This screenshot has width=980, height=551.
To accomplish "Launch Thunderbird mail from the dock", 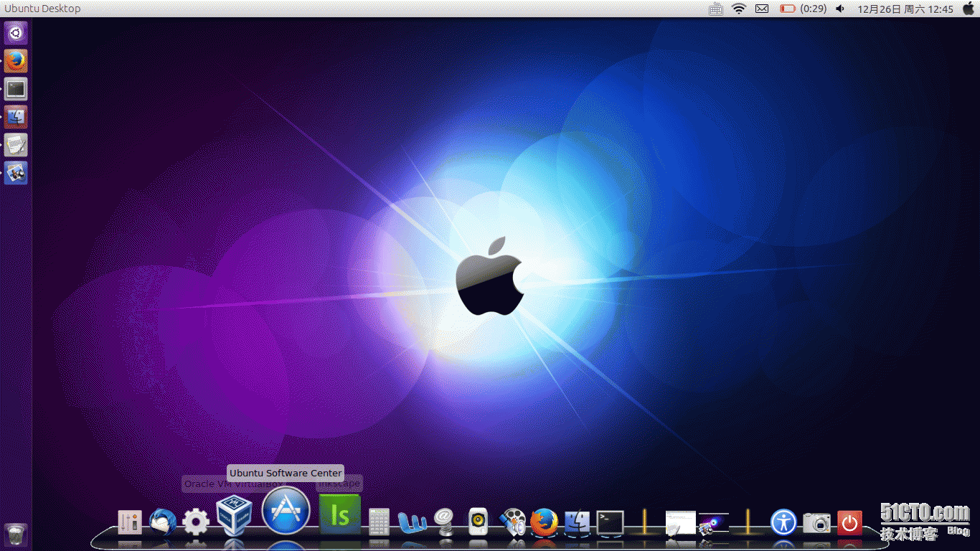I will pyautogui.click(x=163, y=522).
